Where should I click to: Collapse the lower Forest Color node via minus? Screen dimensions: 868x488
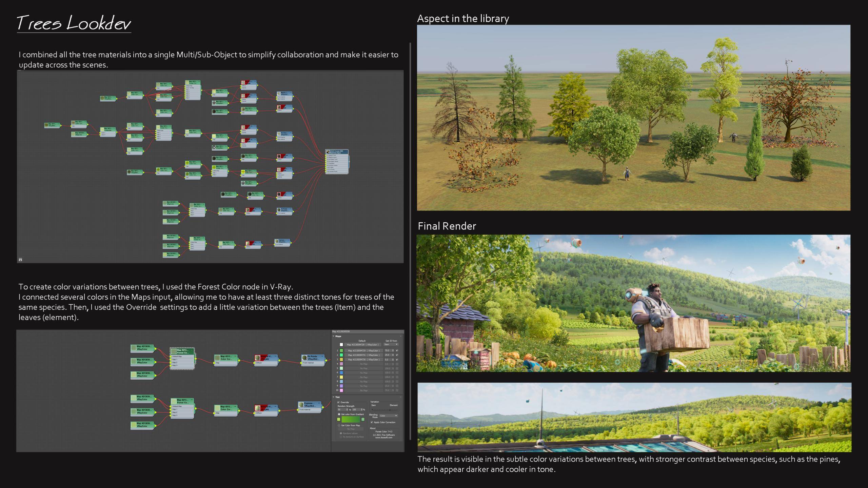pos(192,400)
